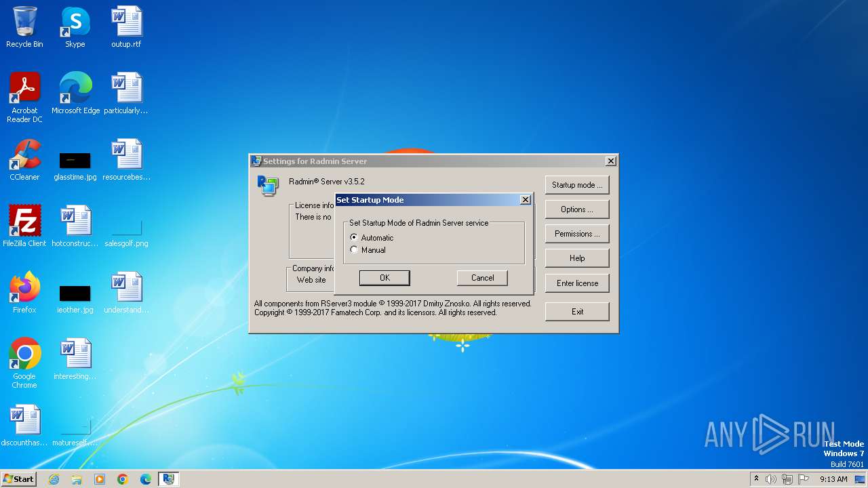The height and width of the screenshot is (488, 868).
Task: Select the Manual startup mode radio button
Action: [354, 250]
